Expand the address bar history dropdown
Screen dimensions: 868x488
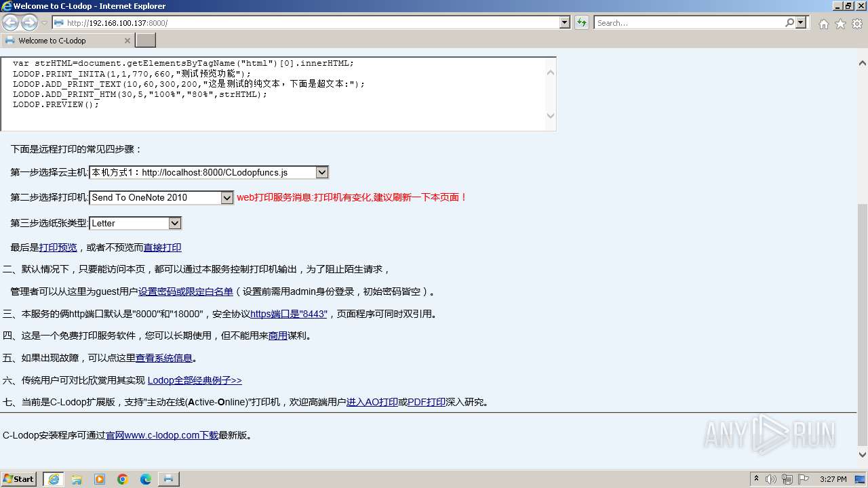(x=565, y=23)
